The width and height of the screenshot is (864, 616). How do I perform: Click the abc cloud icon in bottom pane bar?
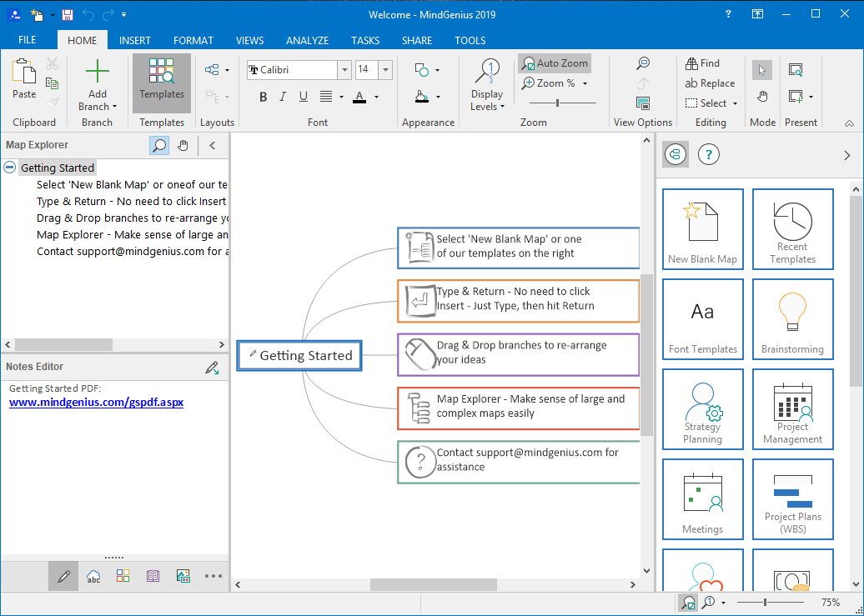point(93,576)
